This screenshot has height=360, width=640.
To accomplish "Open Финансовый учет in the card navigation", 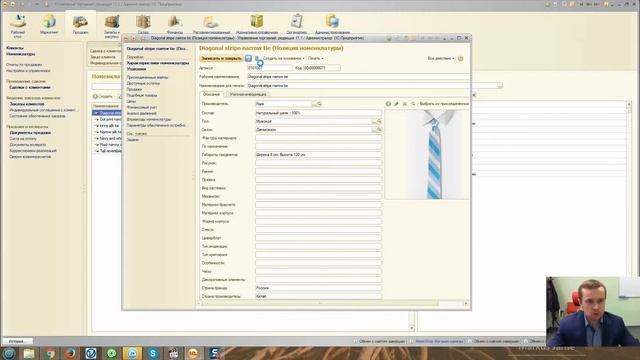I will 142,107.
